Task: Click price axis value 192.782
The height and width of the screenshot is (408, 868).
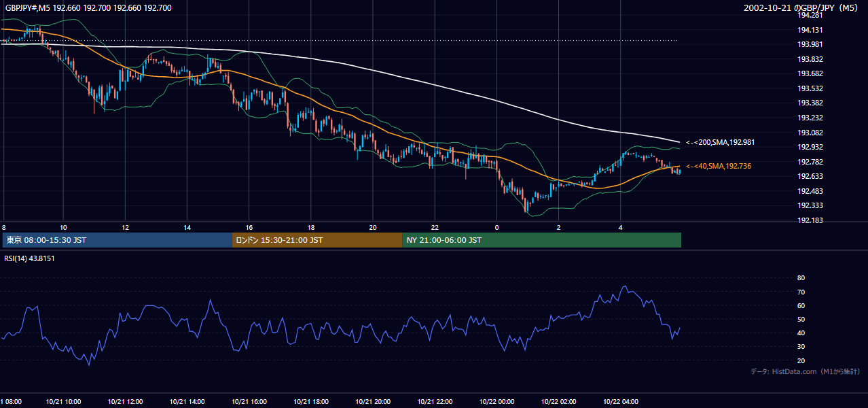Action: coord(810,162)
